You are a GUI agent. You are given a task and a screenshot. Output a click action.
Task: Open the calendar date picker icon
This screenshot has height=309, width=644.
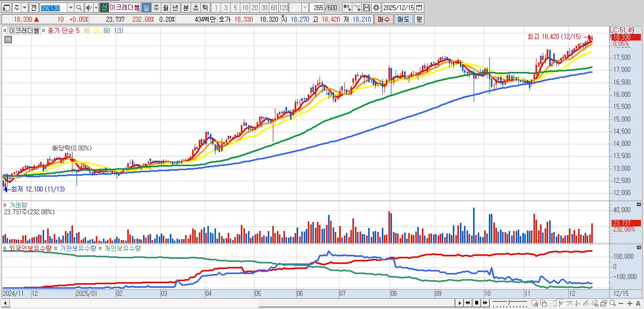[x=419, y=8]
